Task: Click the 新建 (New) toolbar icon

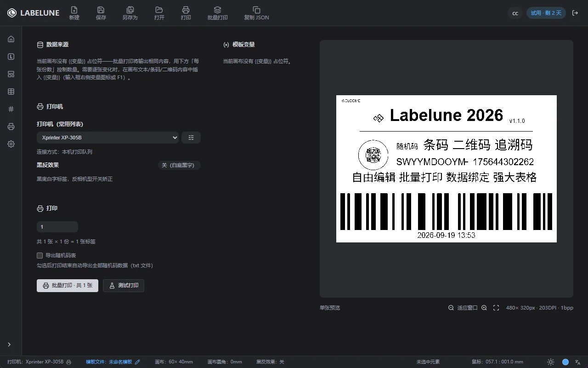Action: click(74, 13)
